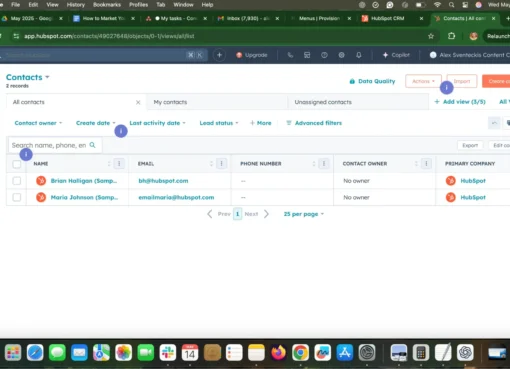Screen dimensions: 510x369
Task: Click Add view (3/5)
Action: coord(460,102)
